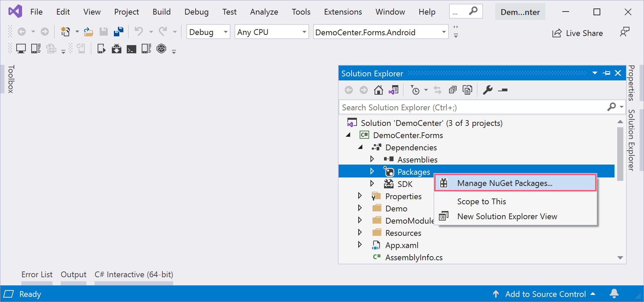The width and height of the screenshot is (644, 302).
Task: Expand the Assemblies tree node
Action: pos(372,159)
